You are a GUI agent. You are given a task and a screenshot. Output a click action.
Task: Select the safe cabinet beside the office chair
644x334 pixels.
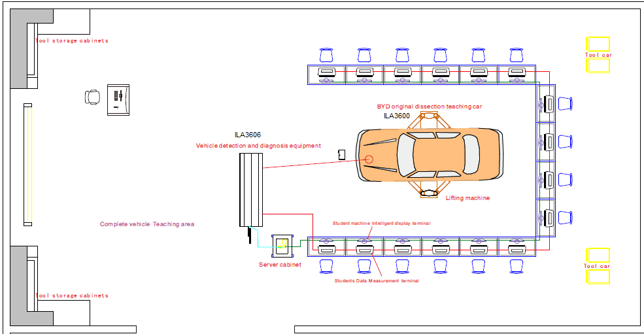[118, 100]
